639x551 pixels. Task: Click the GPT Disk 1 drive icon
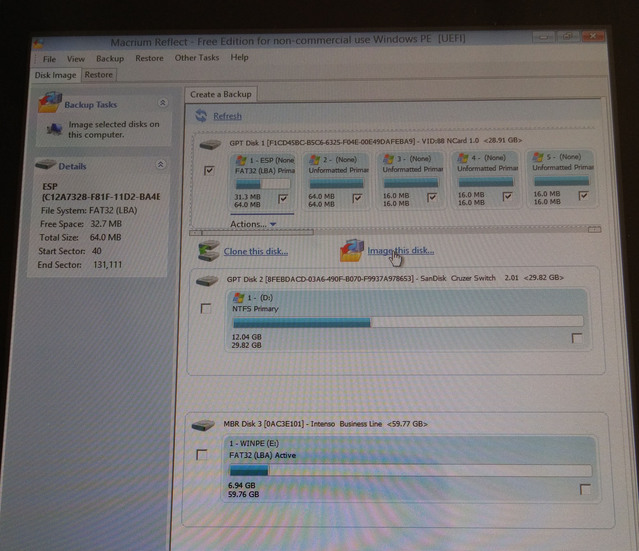pyautogui.click(x=210, y=144)
